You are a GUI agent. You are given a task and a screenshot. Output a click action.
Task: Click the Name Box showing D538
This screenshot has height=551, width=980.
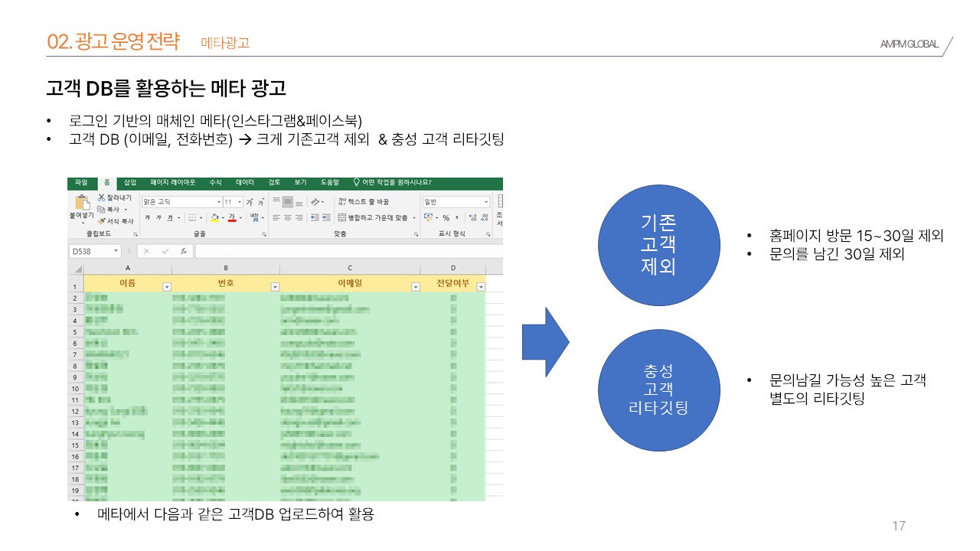[x=90, y=251]
